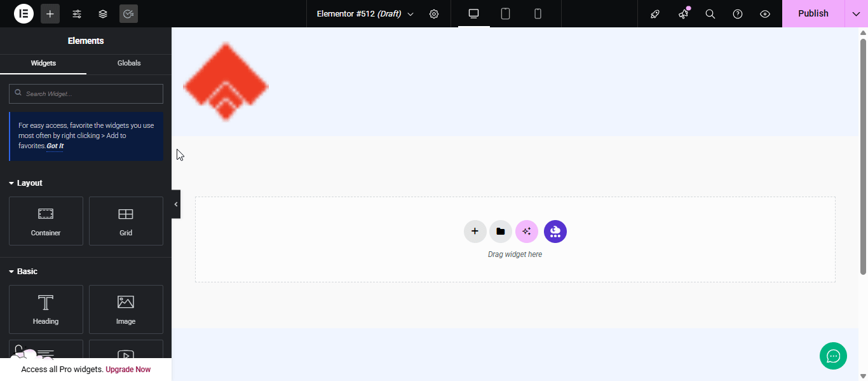Open the rocket launch icon

[x=655, y=14]
